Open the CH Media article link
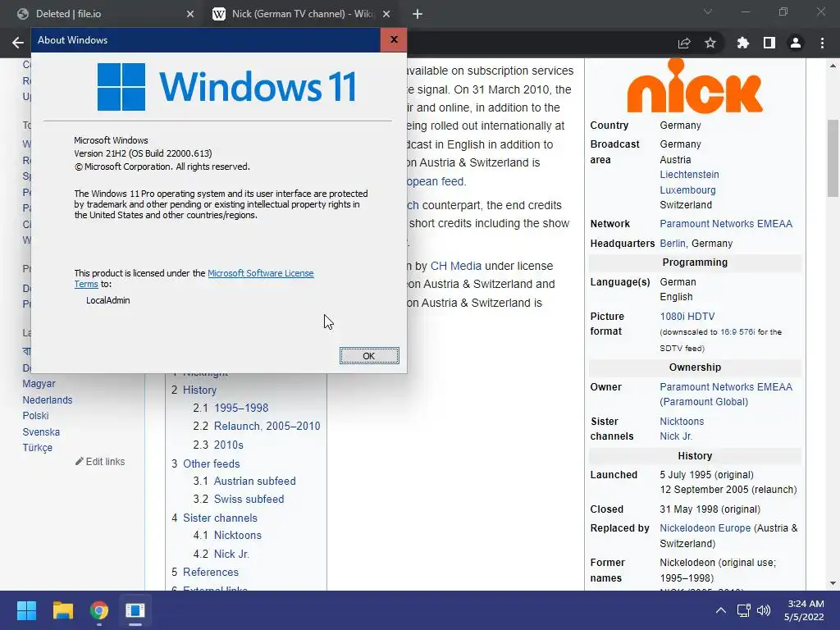 click(x=455, y=266)
